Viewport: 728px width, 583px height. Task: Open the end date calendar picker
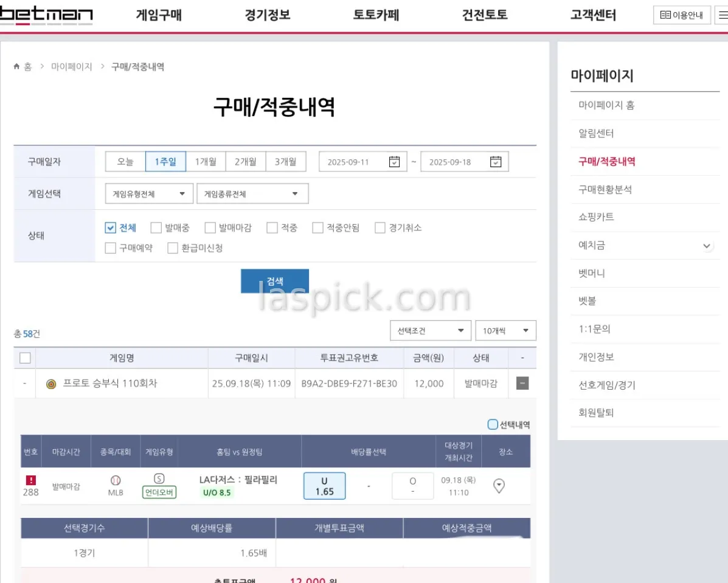click(496, 162)
